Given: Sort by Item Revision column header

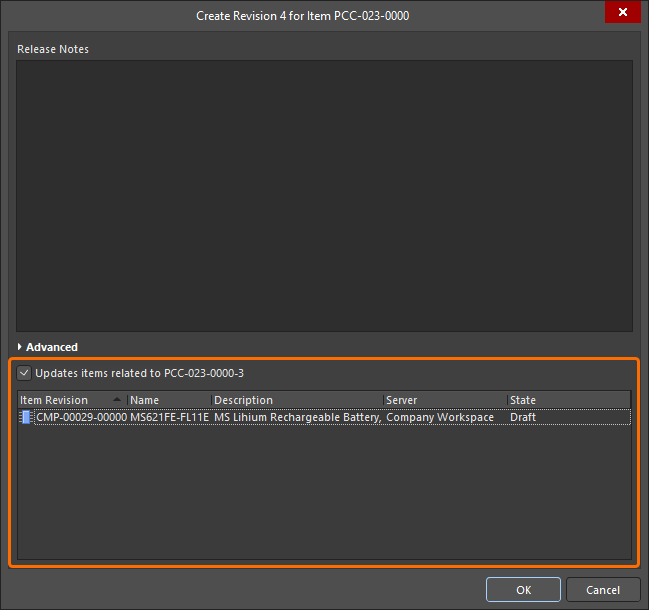Looking at the screenshot, I should [x=72, y=400].
